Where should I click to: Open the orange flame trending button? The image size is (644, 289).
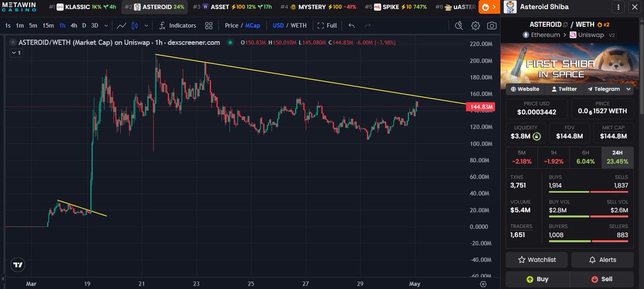click(486, 7)
